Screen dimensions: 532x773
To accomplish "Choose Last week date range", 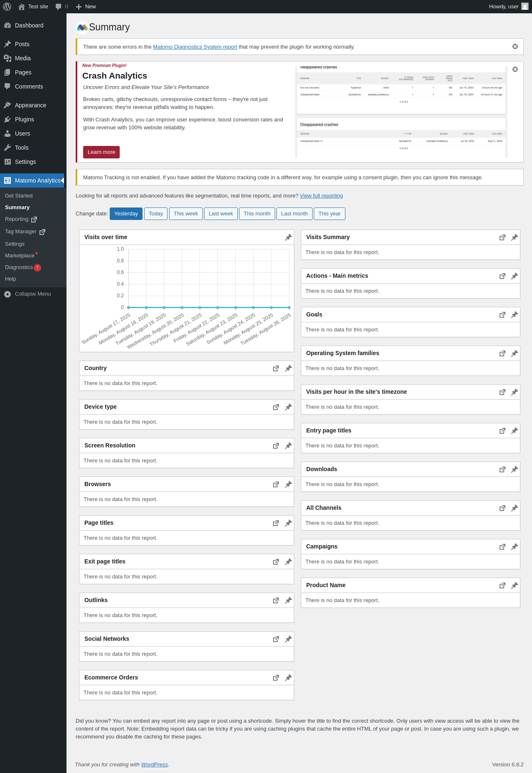I will point(221,214).
